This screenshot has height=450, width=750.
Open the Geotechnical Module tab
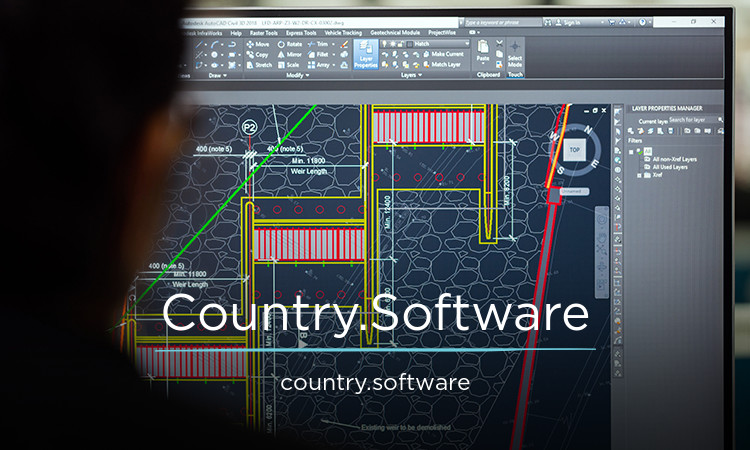click(395, 33)
